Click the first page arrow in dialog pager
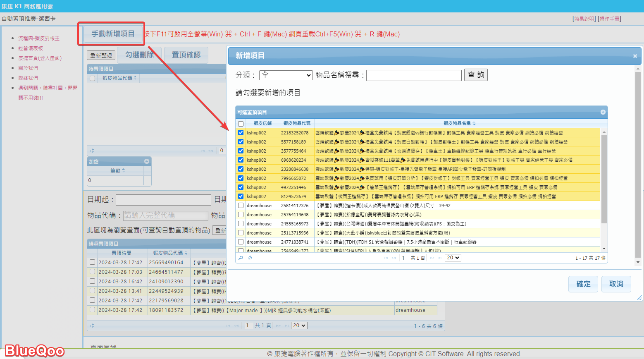Image resolution: width=644 pixels, height=359 pixels. pos(386,258)
